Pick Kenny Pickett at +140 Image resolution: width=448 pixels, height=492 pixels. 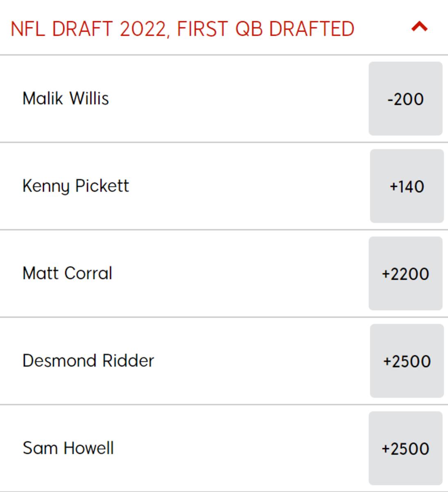pyautogui.click(x=407, y=186)
